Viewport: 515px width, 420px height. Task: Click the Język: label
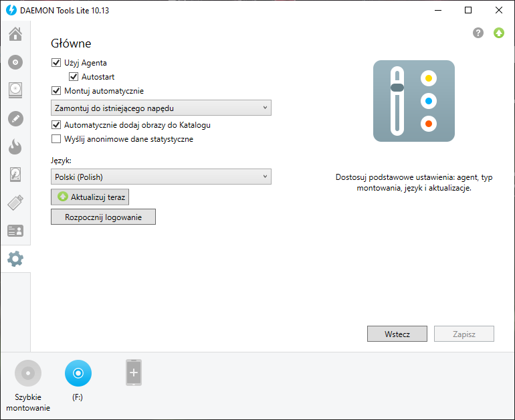coord(61,161)
